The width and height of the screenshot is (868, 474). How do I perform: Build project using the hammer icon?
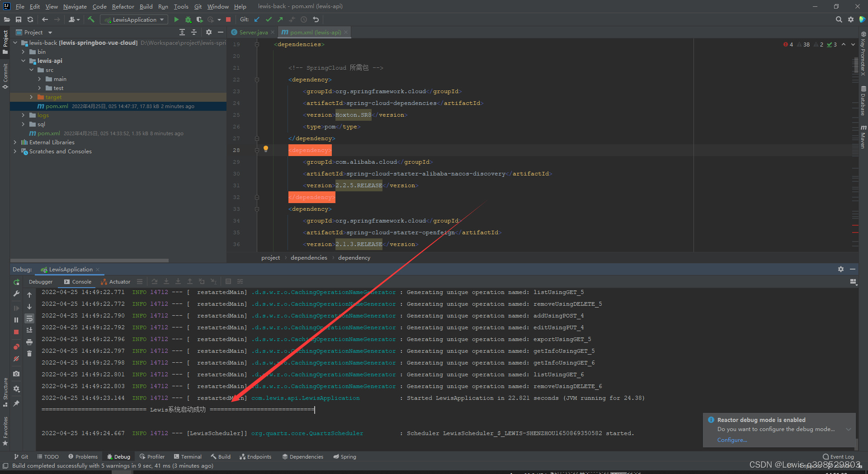(x=91, y=19)
